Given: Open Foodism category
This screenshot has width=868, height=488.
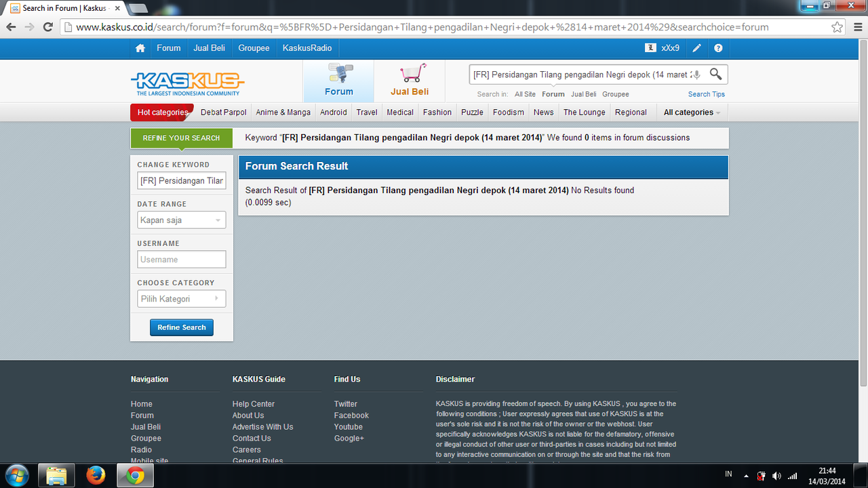Looking at the screenshot, I should coord(509,113).
